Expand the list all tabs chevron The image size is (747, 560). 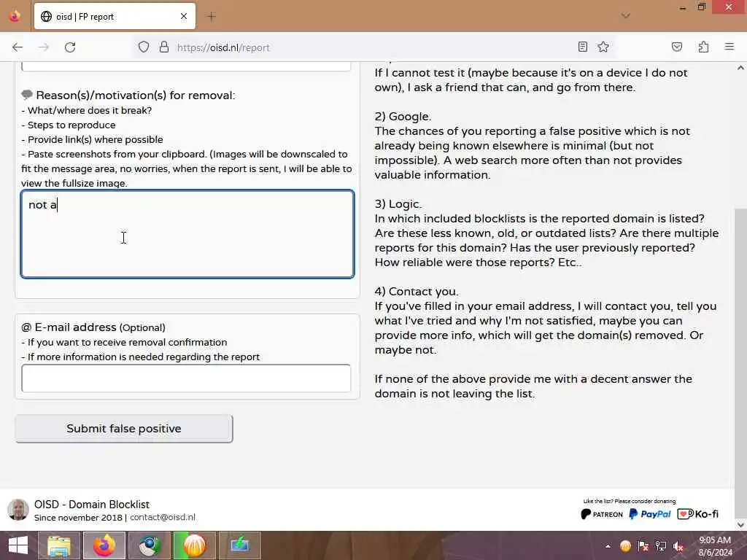tap(626, 16)
